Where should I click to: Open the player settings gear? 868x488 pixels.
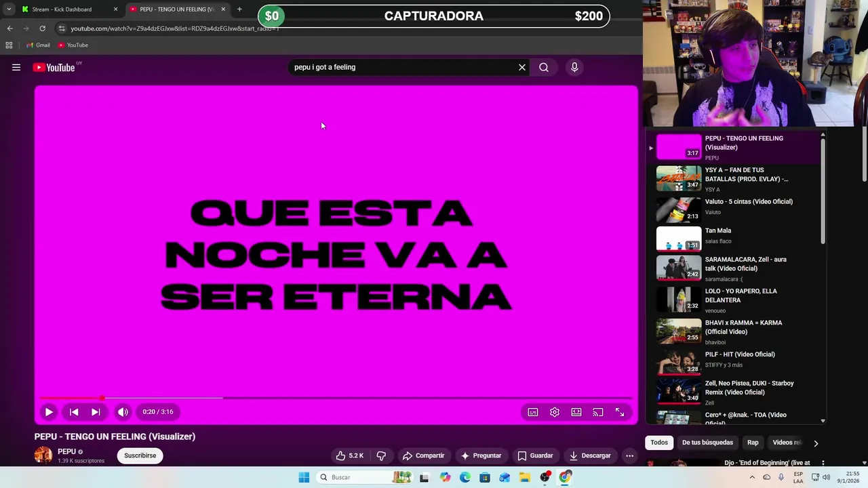click(555, 411)
